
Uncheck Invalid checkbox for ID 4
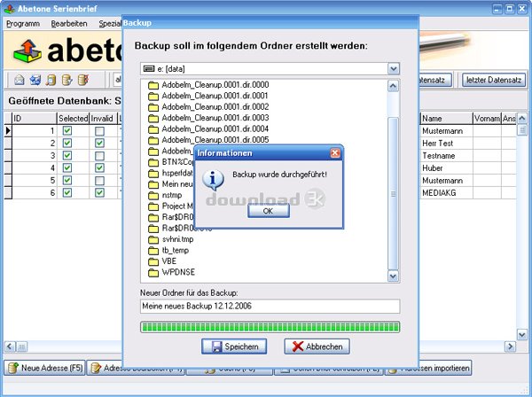click(x=99, y=167)
